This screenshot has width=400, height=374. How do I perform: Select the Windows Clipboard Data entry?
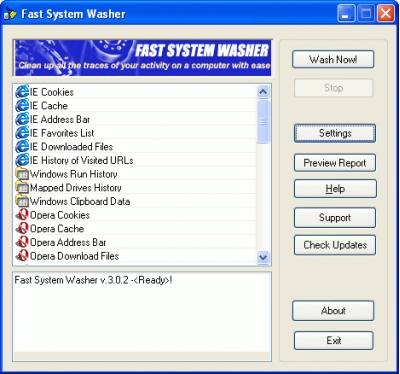coord(135,201)
